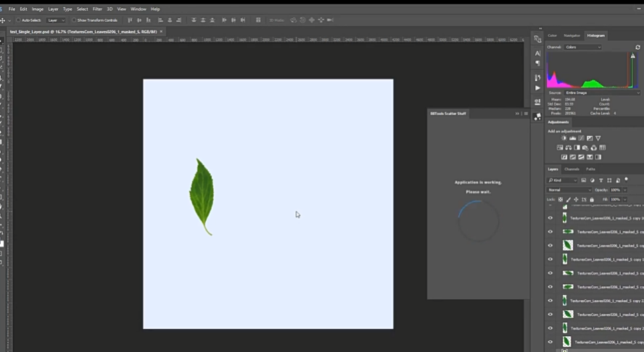
Task: Add a Levels adjustment
Action: tap(572, 138)
